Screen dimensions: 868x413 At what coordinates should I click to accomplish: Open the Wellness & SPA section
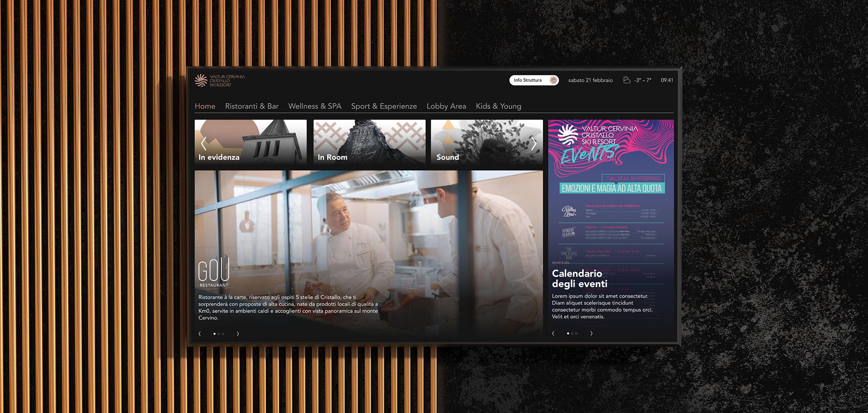tap(315, 106)
